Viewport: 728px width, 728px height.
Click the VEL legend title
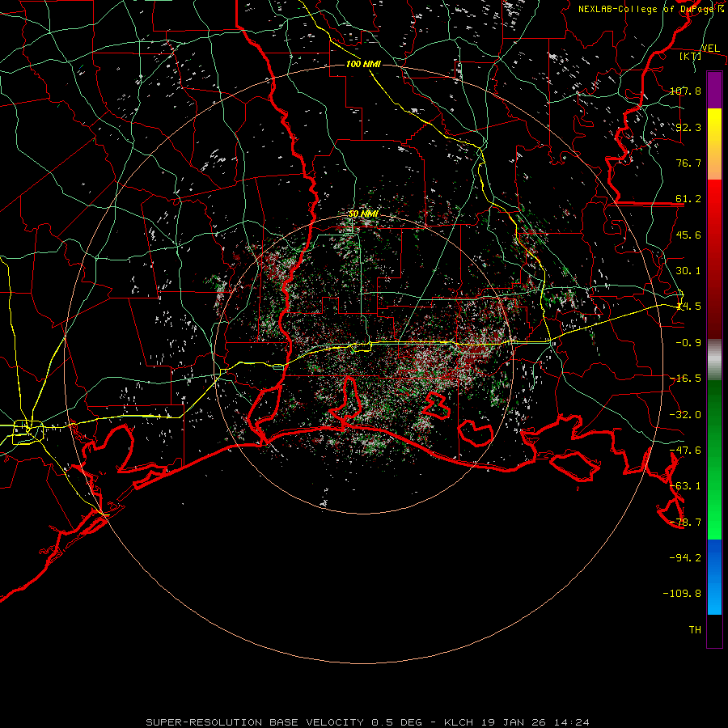coord(710,49)
